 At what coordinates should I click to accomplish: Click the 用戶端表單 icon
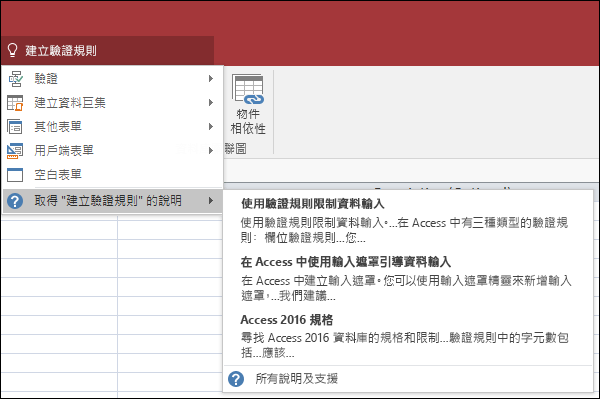pyautogui.click(x=15, y=151)
